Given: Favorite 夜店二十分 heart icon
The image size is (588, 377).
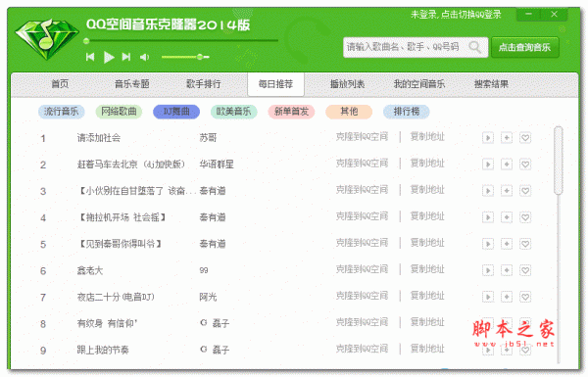Looking at the screenshot, I should pyautogui.click(x=525, y=297).
